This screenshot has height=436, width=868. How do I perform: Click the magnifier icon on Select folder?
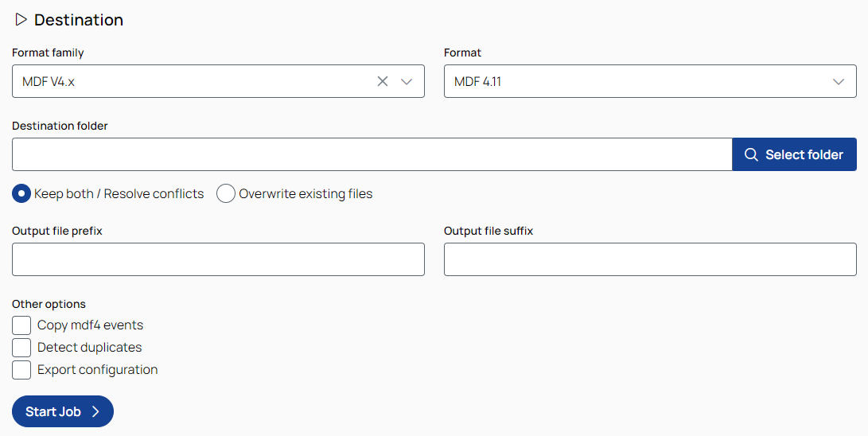click(750, 154)
